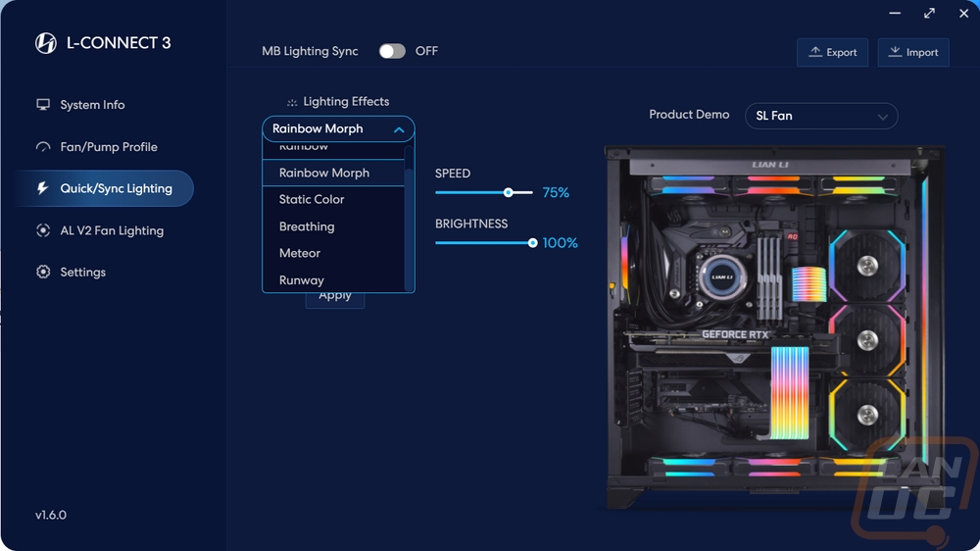Minimize the L-Connect window
980x551 pixels.
point(895,13)
